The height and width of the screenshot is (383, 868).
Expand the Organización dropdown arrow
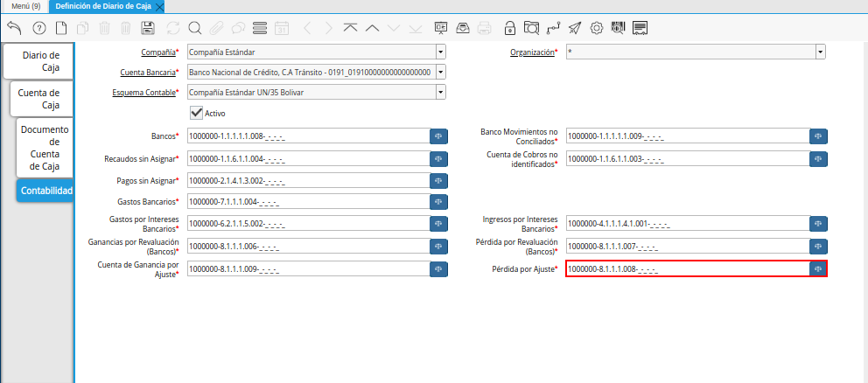click(820, 52)
